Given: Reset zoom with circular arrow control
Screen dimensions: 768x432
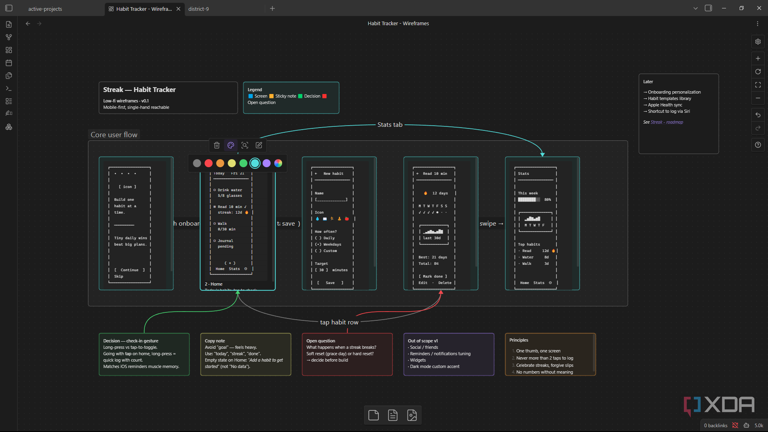Looking at the screenshot, I should [758, 72].
